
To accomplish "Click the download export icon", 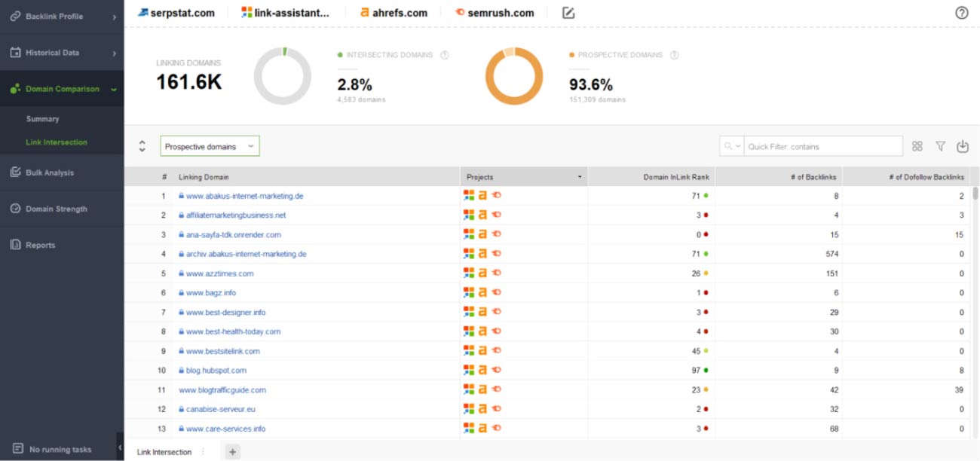I will pyautogui.click(x=962, y=146).
